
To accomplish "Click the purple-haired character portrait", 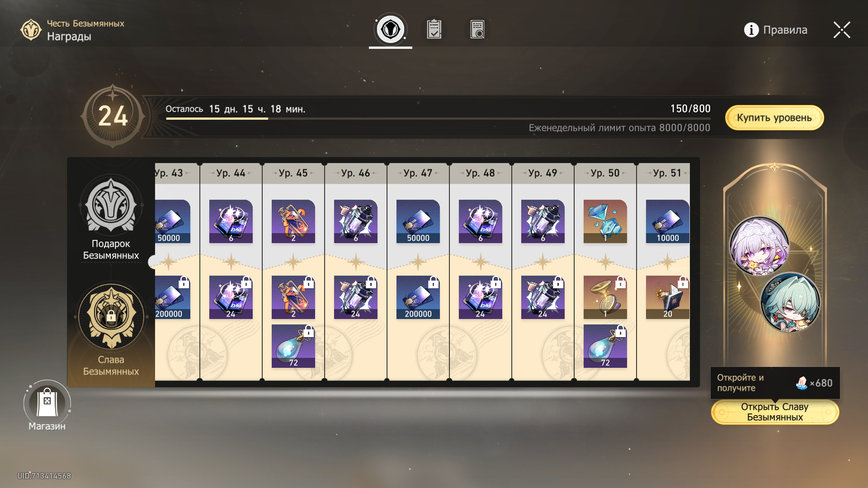I will 759,246.
